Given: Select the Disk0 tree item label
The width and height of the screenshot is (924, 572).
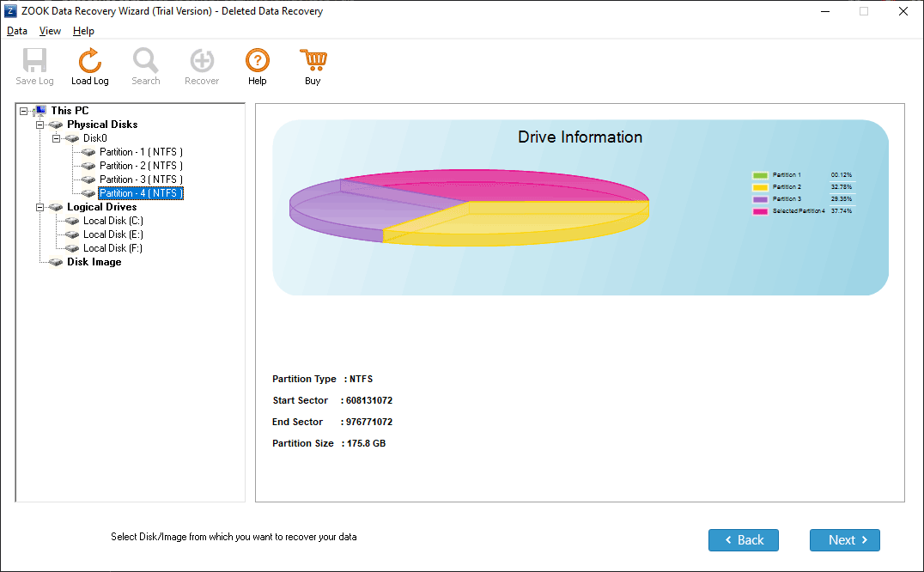Looking at the screenshot, I should 94,138.
